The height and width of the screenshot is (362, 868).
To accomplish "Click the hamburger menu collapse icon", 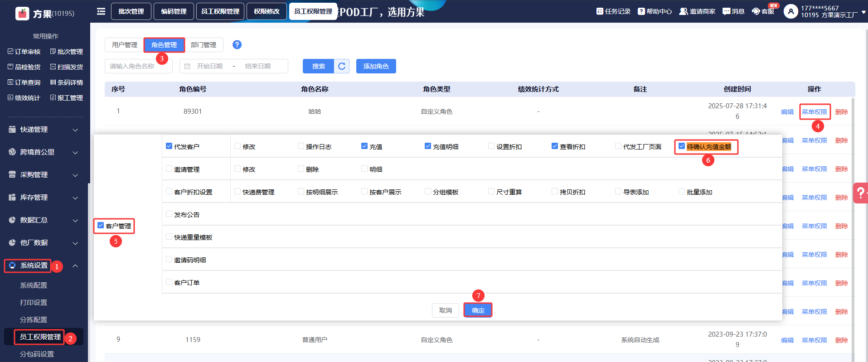I will pyautogui.click(x=101, y=11).
